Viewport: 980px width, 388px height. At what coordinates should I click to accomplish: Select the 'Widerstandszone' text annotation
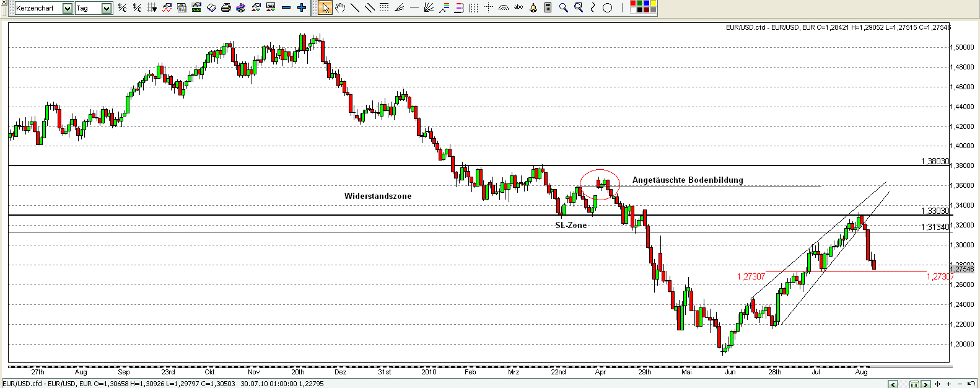pos(378,196)
